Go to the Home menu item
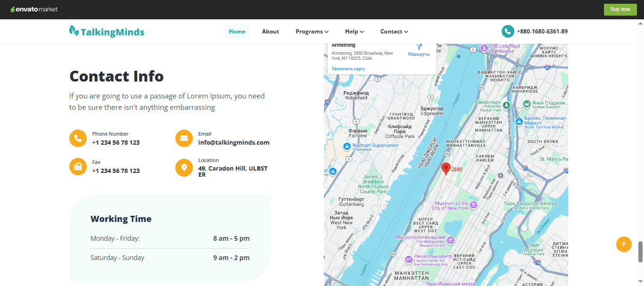Image resolution: width=644 pixels, height=286 pixels. pyautogui.click(x=237, y=32)
